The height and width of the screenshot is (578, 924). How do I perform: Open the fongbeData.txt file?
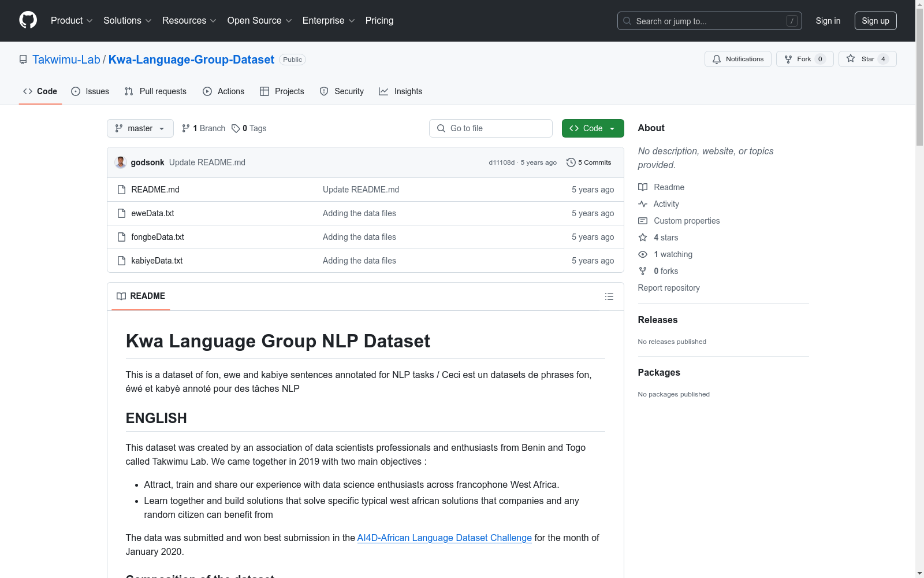[158, 237]
